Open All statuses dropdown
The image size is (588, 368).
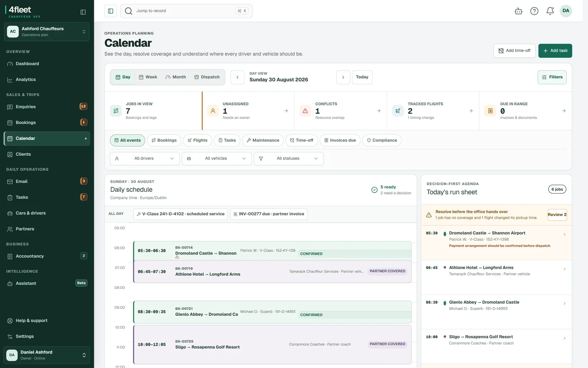[289, 159]
